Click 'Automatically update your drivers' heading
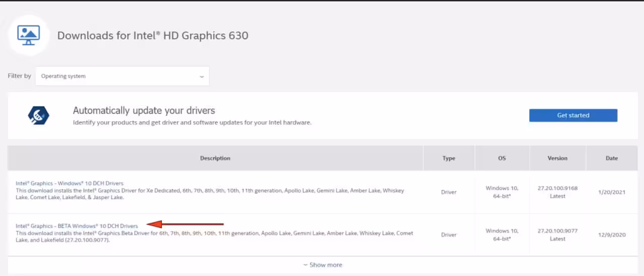Image resolution: width=644 pixels, height=276 pixels. 144,110
